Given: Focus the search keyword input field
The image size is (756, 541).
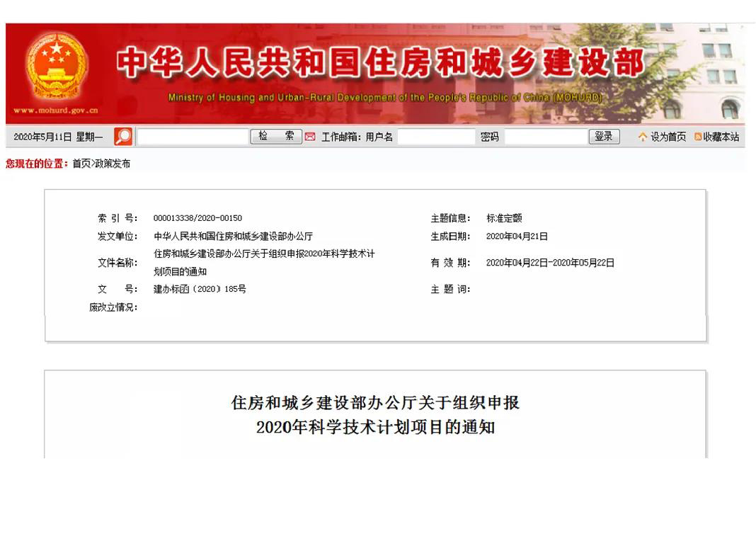Looking at the screenshot, I should (x=193, y=137).
